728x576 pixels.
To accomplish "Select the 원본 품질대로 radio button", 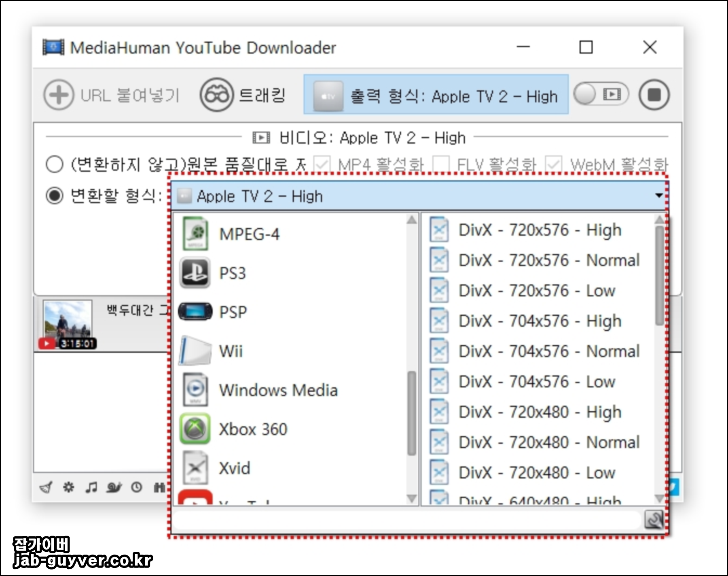I will tap(55, 164).
